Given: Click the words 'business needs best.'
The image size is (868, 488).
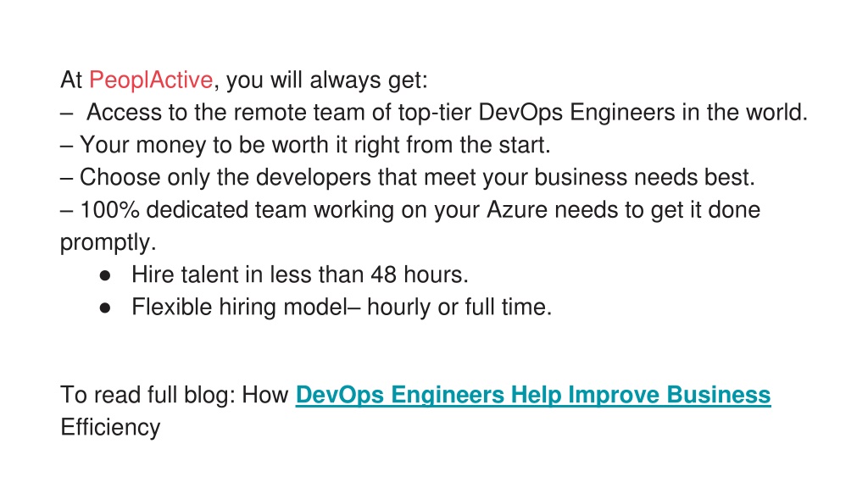Looking at the screenshot, I should click(644, 178).
